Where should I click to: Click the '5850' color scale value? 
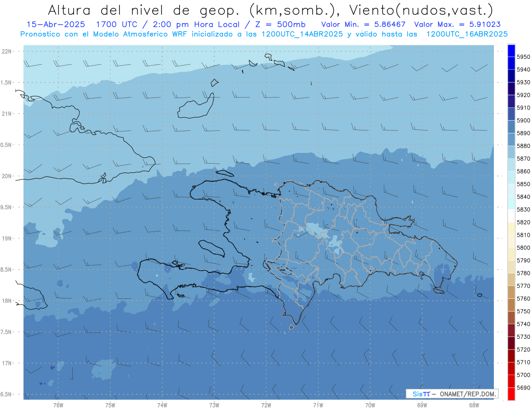click(x=523, y=184)
